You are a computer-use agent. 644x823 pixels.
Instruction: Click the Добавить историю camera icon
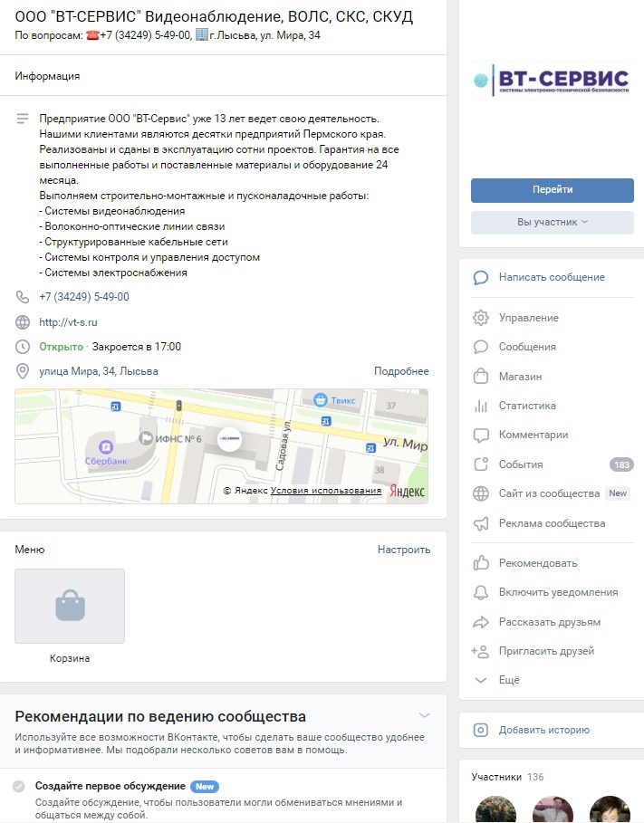click(481, 730)
